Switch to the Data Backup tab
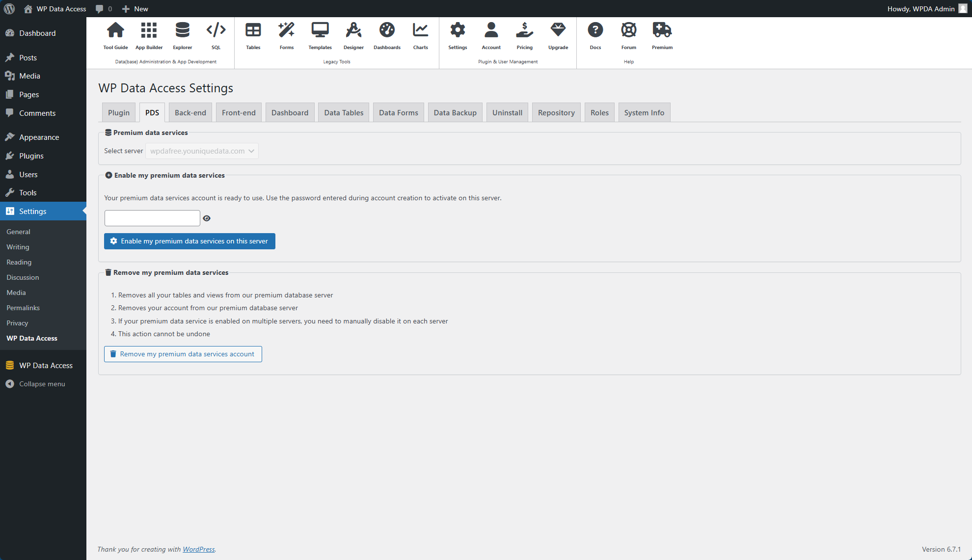Screen dimensions: 972x560 (x=455, y=112)
